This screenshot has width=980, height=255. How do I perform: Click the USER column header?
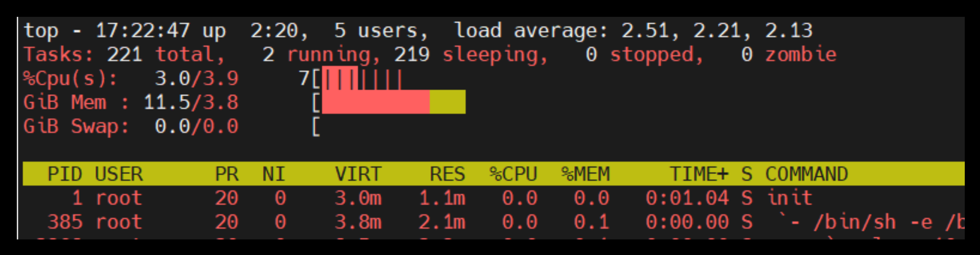click(119, 174)
